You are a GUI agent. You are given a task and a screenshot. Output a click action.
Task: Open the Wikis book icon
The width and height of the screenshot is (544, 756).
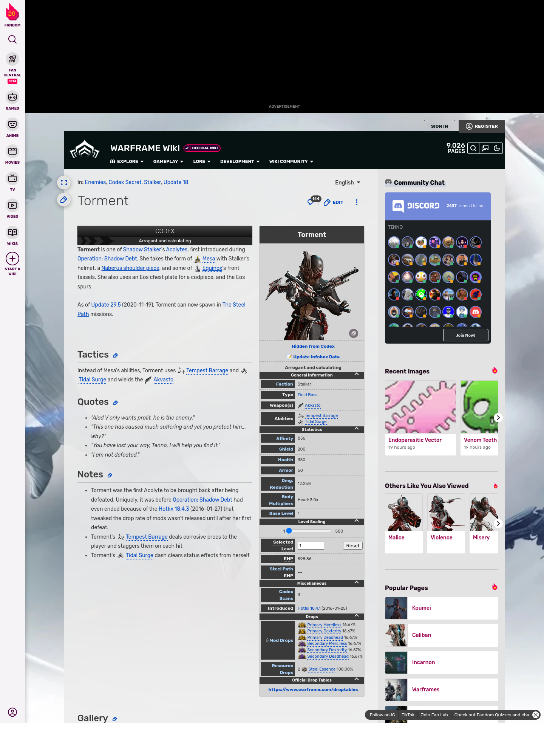12,232
